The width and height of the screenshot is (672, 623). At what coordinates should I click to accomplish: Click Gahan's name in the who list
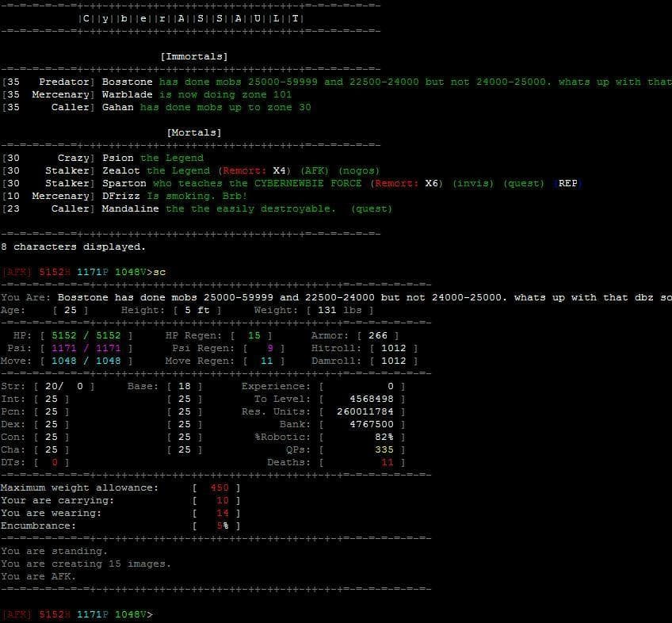117,107
